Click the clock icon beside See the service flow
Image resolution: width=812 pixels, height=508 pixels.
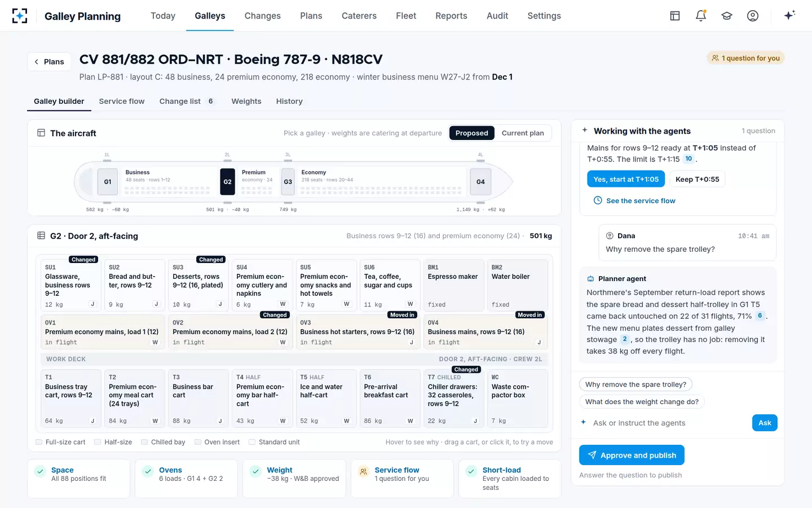pos(598,200)
